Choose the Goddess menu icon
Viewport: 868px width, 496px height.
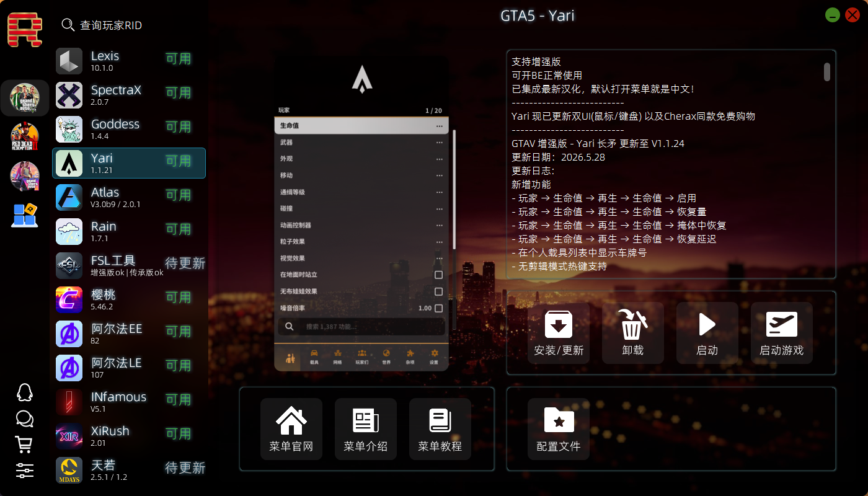69,130
